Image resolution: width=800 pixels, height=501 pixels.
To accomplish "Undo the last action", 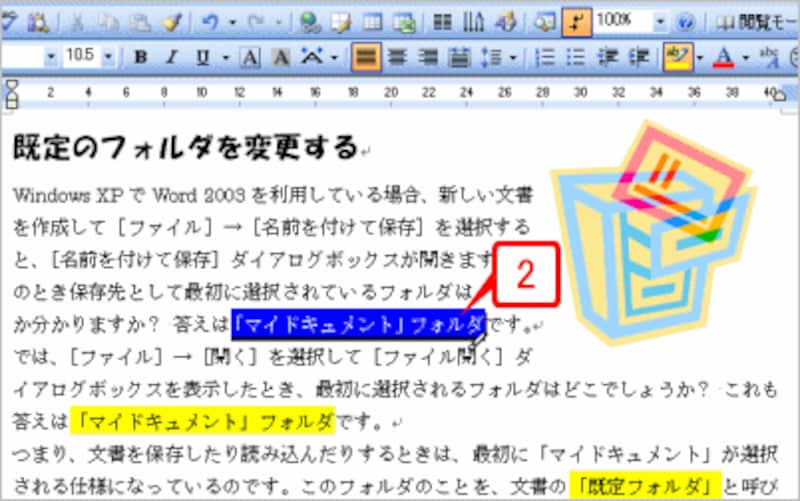I will click(210, 22).
